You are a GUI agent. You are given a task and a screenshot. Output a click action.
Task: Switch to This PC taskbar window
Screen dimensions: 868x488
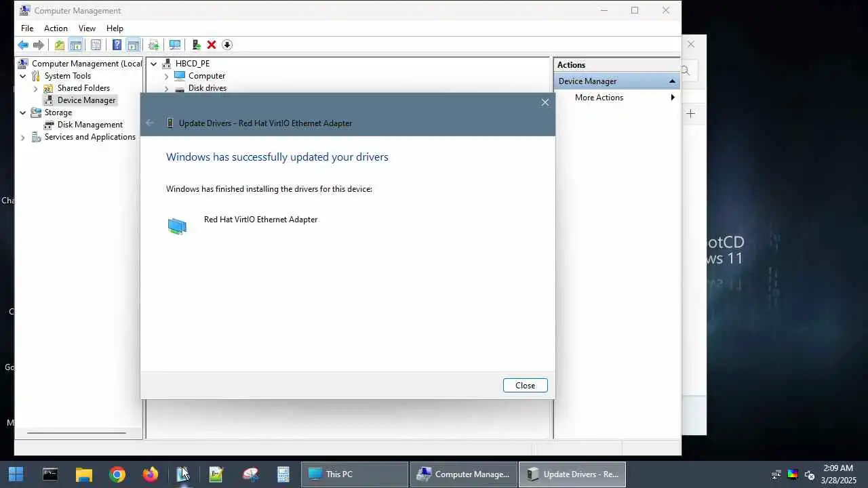(x=355, y=474)
